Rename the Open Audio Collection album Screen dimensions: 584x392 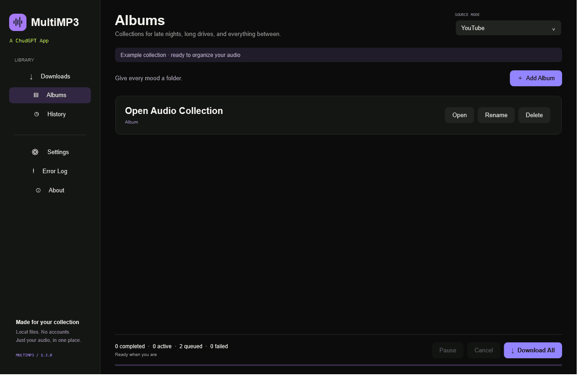496,115
